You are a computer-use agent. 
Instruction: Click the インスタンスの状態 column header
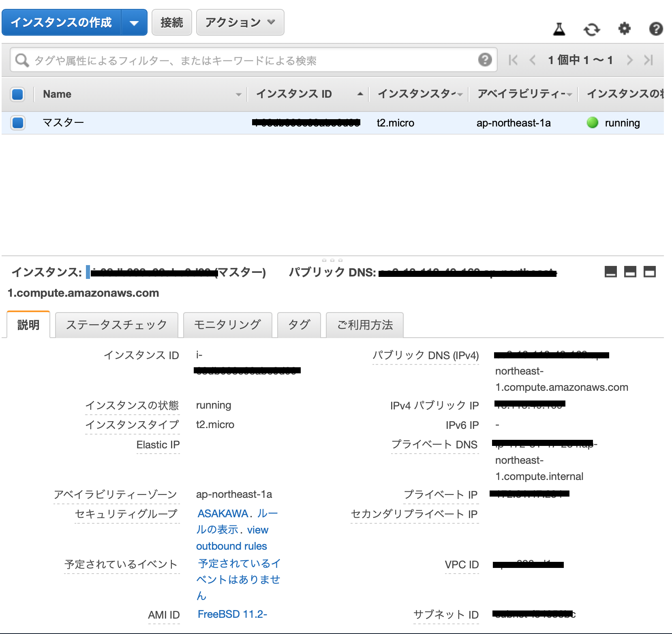[x=625, y=94]
